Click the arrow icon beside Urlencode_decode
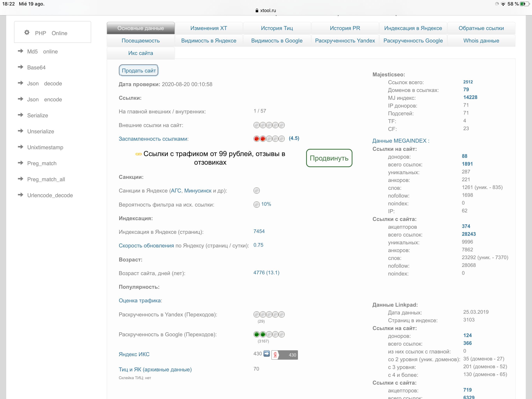Image resolution: width=532 pixels, height=399 pixels. click(21, 195)
